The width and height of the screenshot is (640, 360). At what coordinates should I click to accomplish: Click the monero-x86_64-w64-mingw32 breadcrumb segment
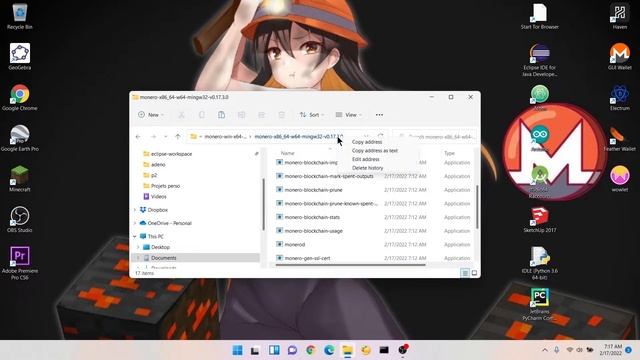pos(299,137)
